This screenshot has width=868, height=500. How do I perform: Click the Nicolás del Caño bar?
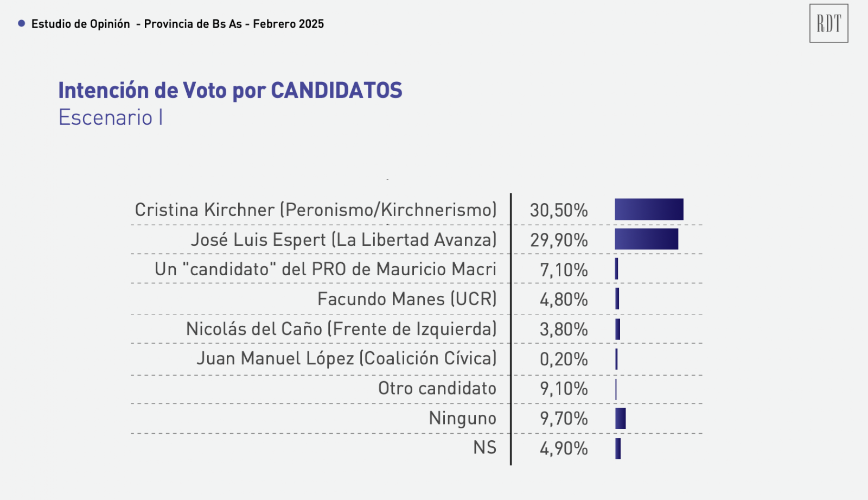tap(617, 329)
